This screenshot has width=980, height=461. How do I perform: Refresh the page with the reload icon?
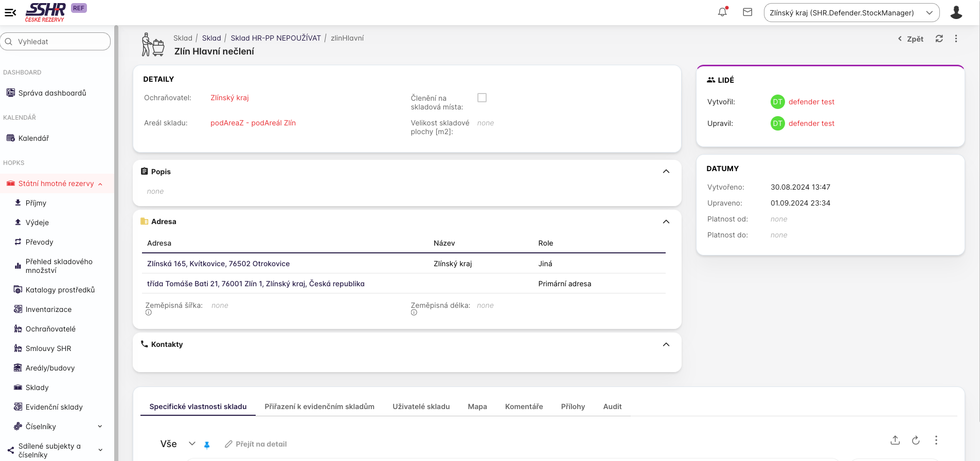click(x=939, y=39)
